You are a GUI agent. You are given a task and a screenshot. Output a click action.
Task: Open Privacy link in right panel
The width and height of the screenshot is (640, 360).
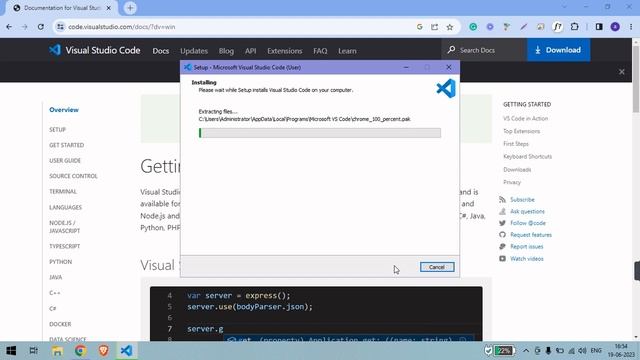(x=512, y=182)
